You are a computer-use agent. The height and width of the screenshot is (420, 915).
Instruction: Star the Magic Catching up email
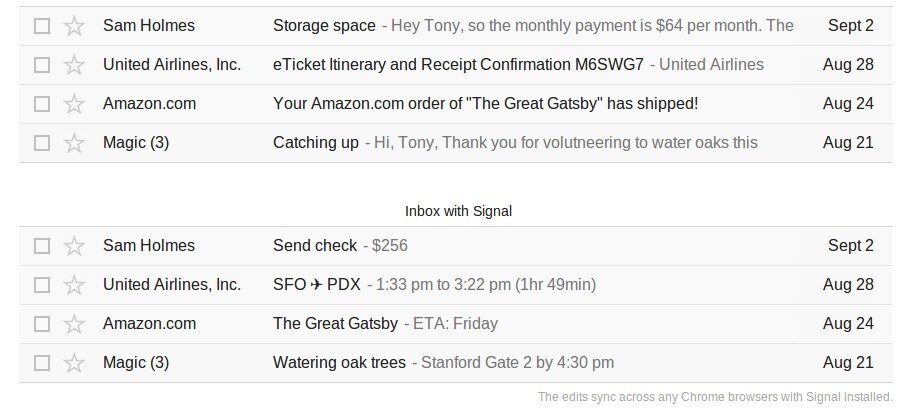pyautogui.click(x=74, y=143)
